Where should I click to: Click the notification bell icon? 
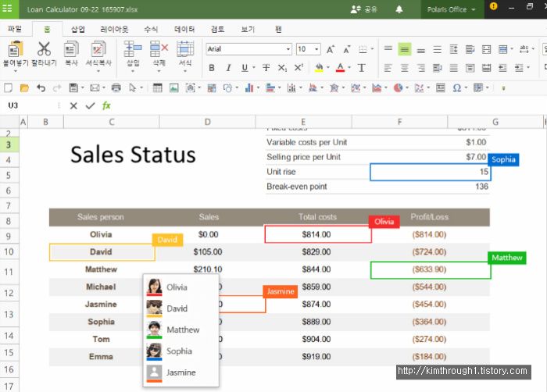pos(399,9)
